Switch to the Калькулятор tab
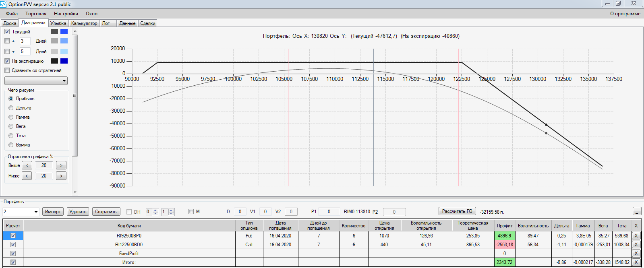The height and width of the screenshot is (268, 644). coord(84,23)
